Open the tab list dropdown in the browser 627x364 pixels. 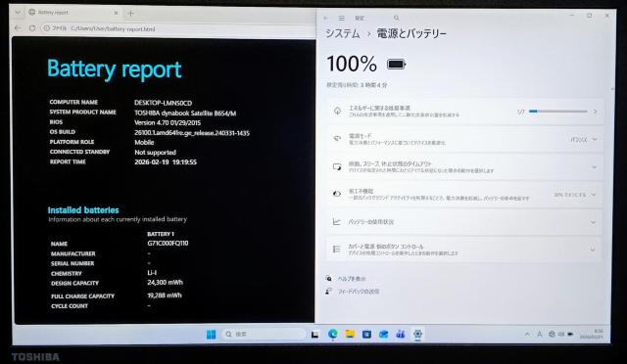(x=18, y=13)
